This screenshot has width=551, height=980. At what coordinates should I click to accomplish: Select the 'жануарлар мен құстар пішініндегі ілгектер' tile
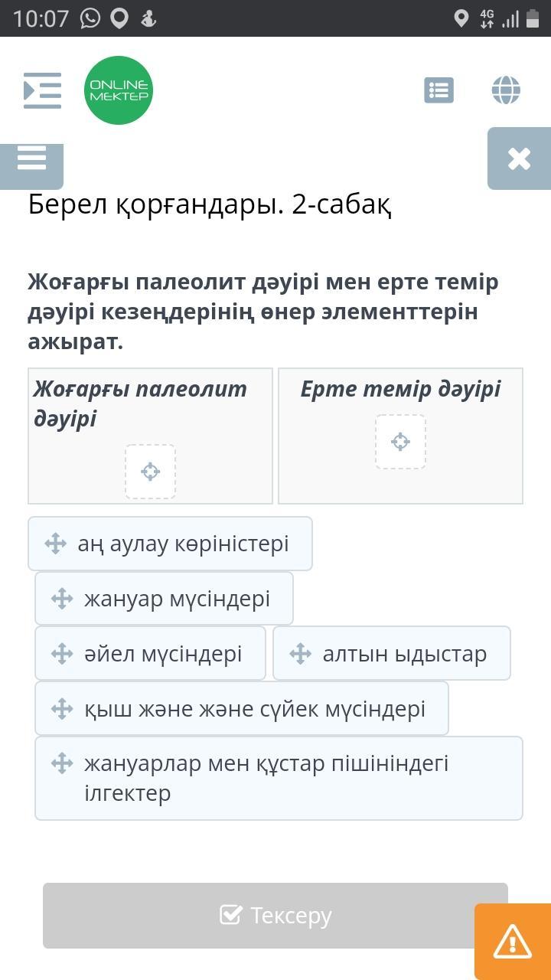coord(279,778)
